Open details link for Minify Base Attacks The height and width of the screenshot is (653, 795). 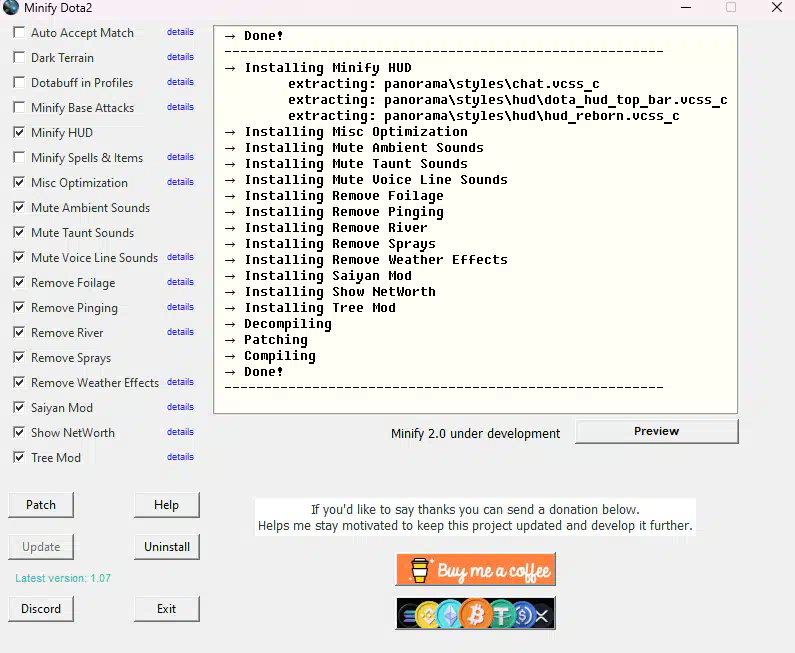coord(180,107)
